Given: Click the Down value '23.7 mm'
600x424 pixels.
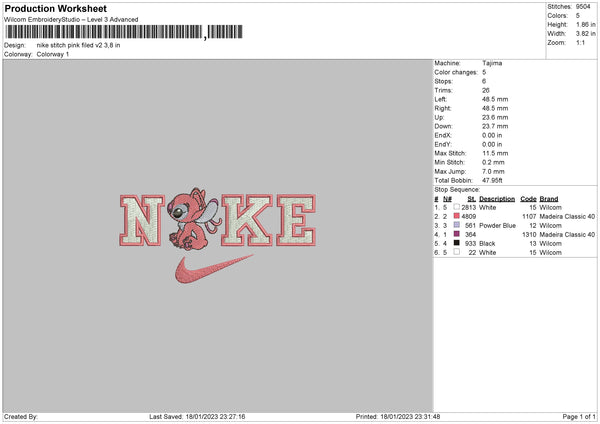Looking at the screenshot, I should click(x=495, y=126).
